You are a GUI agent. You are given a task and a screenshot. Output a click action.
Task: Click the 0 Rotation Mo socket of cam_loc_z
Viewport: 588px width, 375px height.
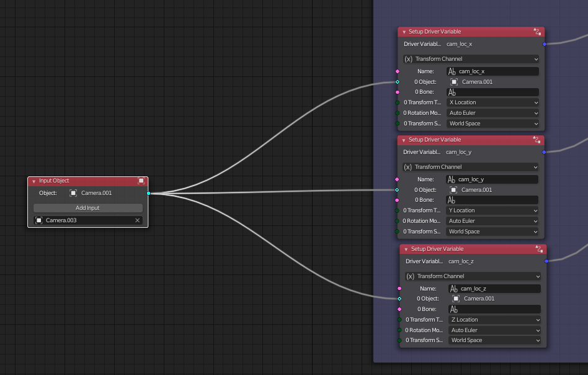(399, 330)
